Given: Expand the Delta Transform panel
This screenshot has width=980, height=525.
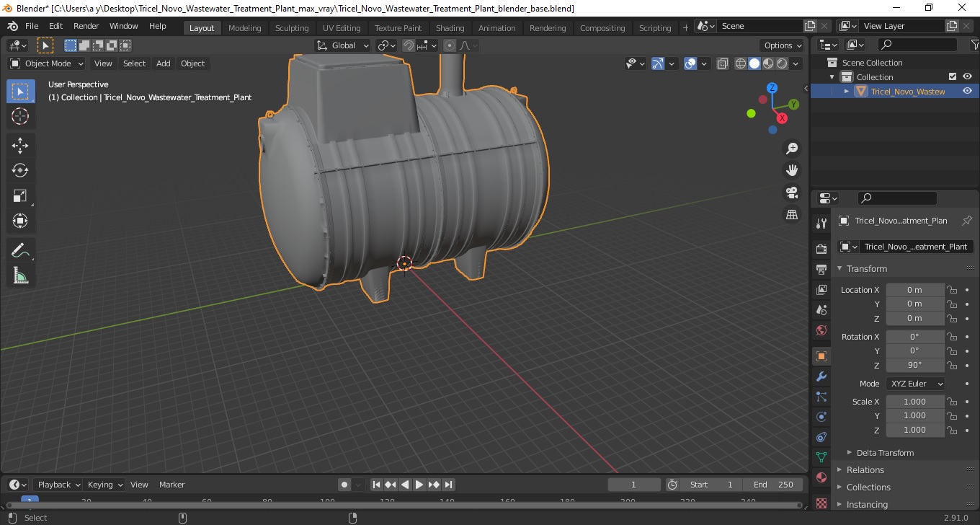Looking at the screenshot, I should pyautogui.click(x=885, y=453).
